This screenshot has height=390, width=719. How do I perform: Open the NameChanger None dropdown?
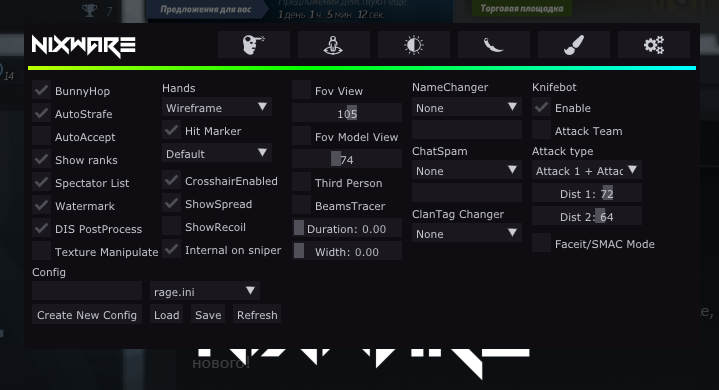(x=467, y=107)
